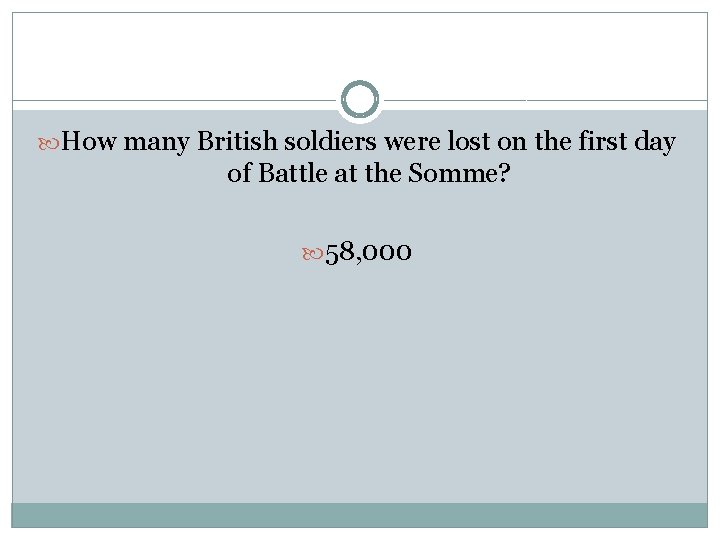The width and height of the screenshot is (720, 540).
Task: Click the teal footer bar at slide bottom
Action: pos(360,515)
